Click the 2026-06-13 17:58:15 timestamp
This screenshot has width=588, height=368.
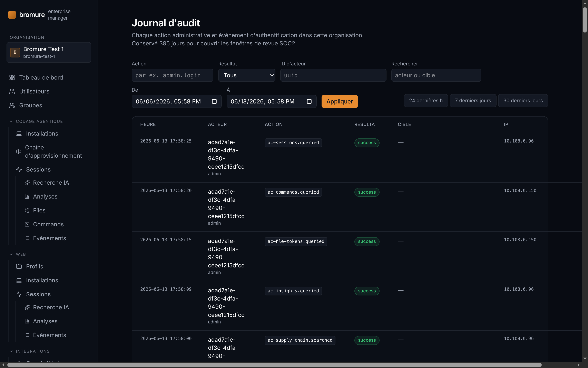166,240
